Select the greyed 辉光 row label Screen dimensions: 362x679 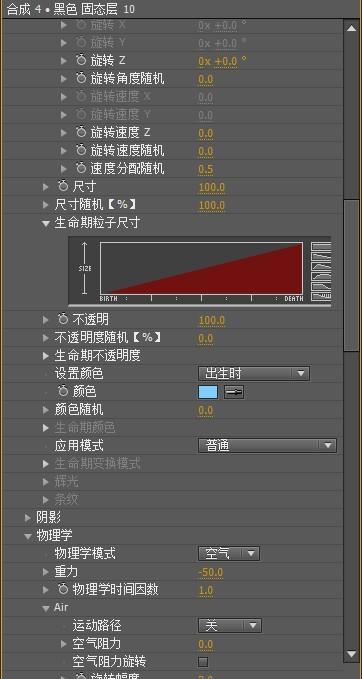pos(66,482)
